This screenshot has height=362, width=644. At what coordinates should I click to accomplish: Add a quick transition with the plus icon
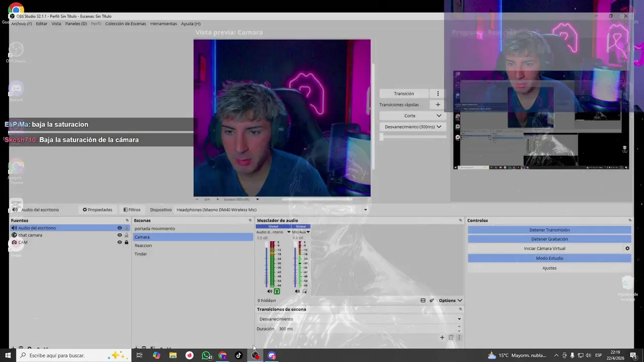[x=438, y=105]
